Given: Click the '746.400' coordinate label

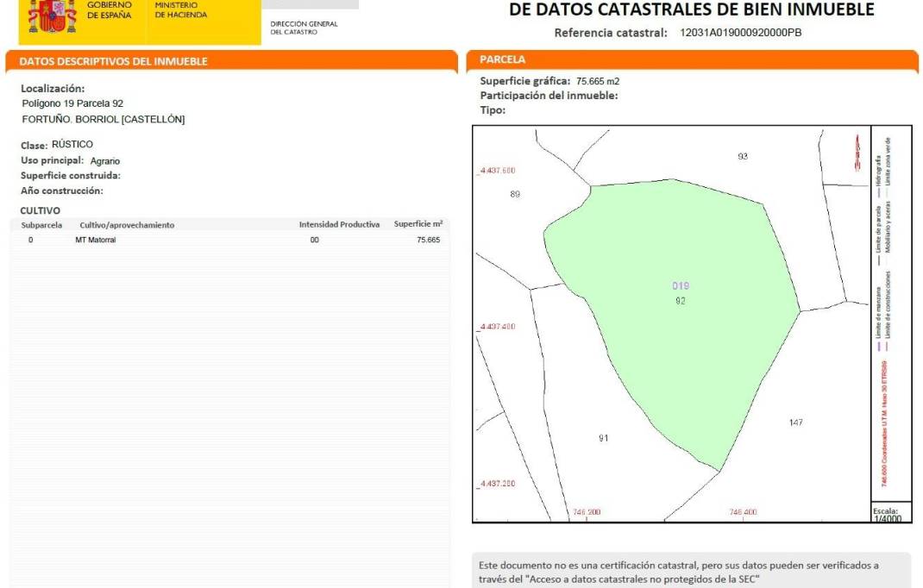Looking at the screenshot, I should tap(743, 512).
